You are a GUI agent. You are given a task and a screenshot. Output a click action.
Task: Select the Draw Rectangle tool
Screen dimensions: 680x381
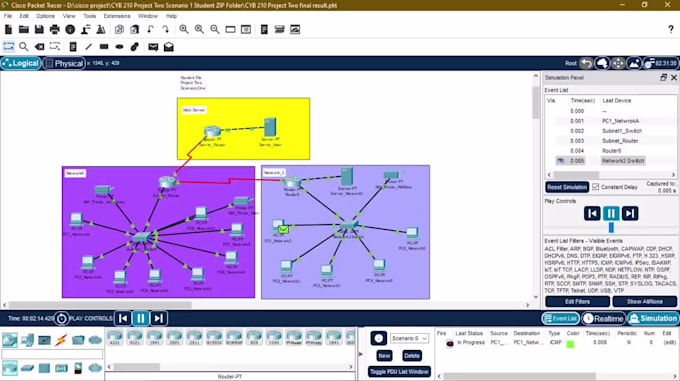pyautogui.click(x=104, y=47)
